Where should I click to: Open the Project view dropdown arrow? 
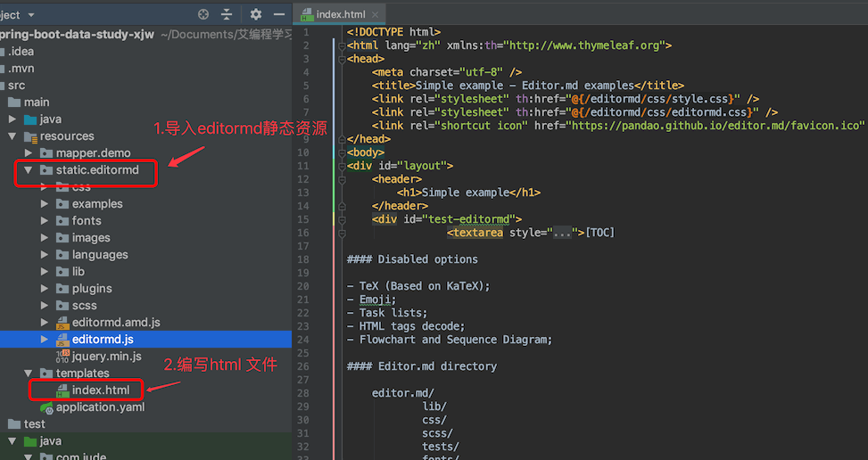coord(31,15)
